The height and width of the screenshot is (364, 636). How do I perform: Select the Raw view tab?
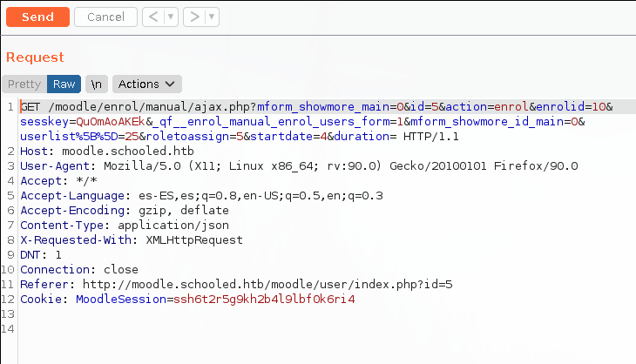point(64,84)
